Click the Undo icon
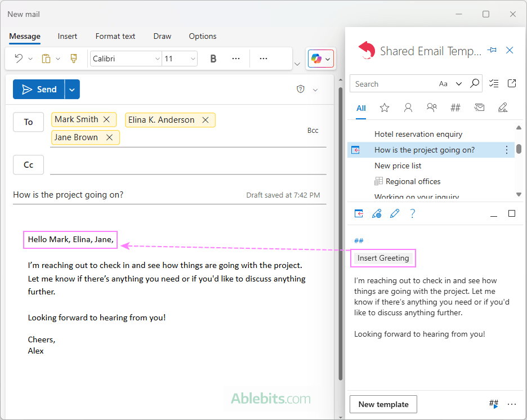 pyautogui.click(x=19, y=59)
